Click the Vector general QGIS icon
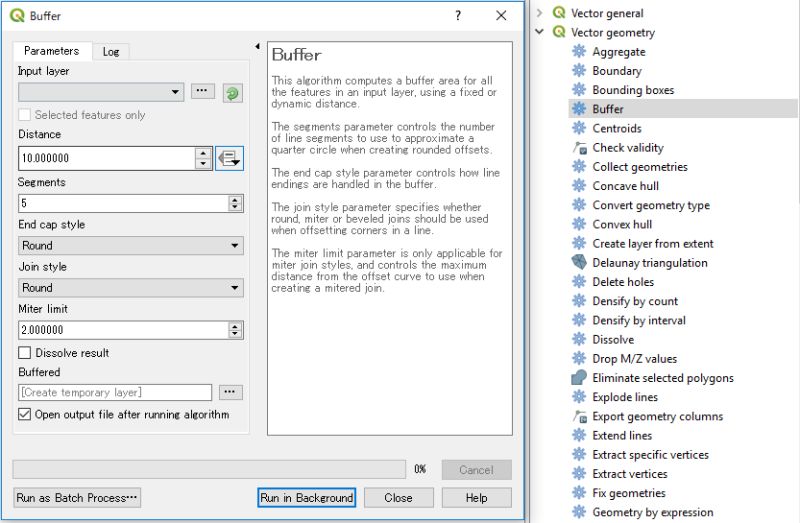The image size is (800, 523). (559, 13)
